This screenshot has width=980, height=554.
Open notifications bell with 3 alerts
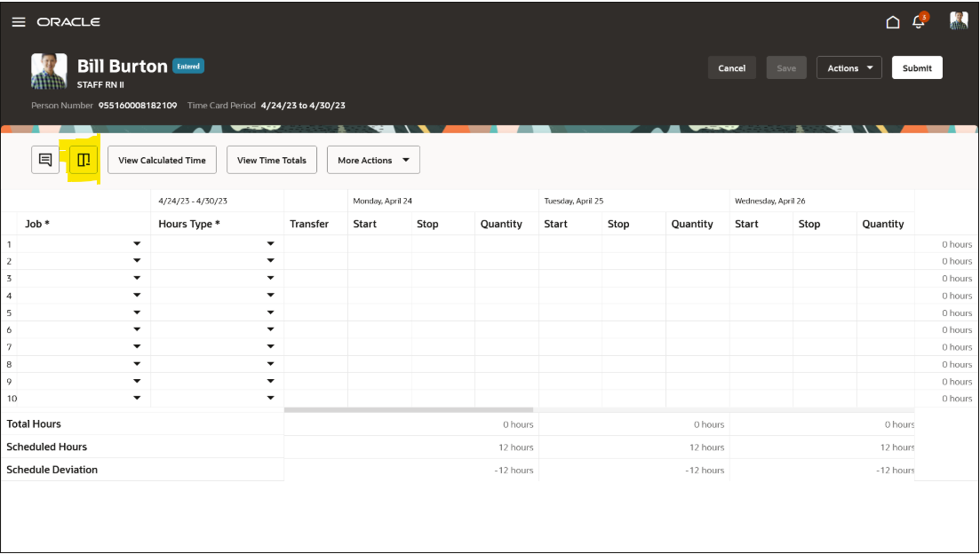pos(918,21)
